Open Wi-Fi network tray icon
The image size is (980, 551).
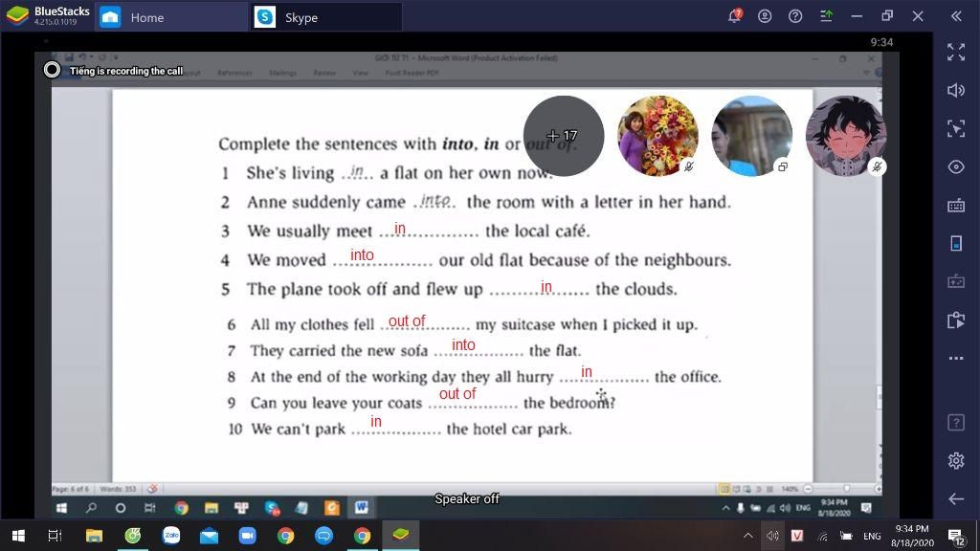pos(822,536)
